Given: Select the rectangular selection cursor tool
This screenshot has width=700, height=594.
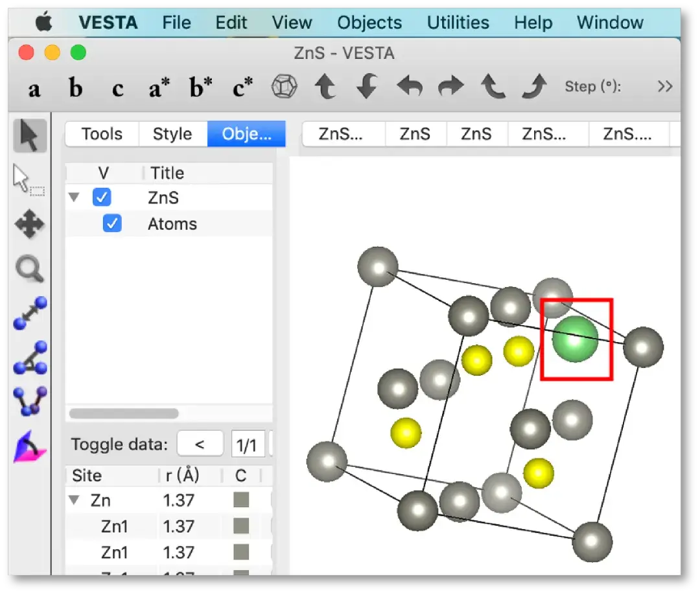Looking at the screenshot, I should tap(29, 180).
